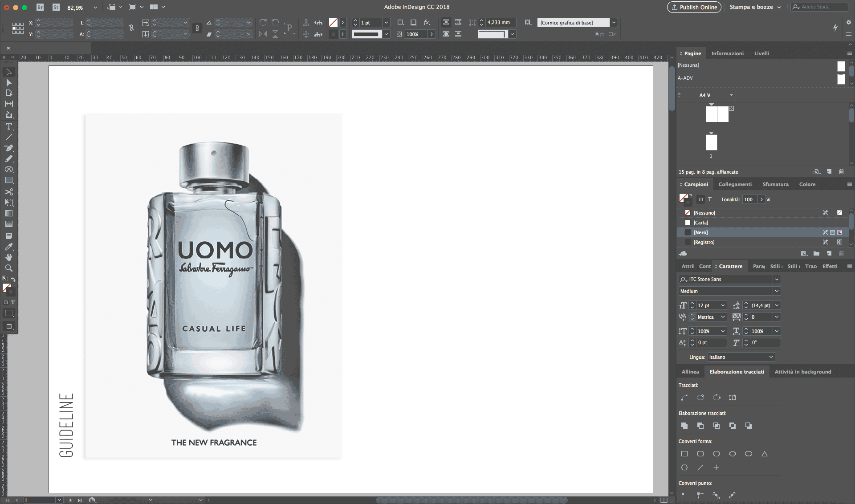This screenshot has height=504, width=855.
Task: Select the Note tool
Action: tap(9, 236)
